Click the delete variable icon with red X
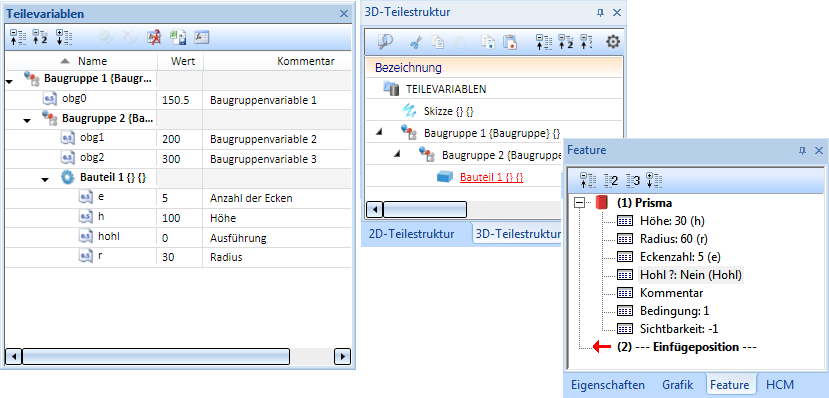829x398 pixels. click(154, 37)
